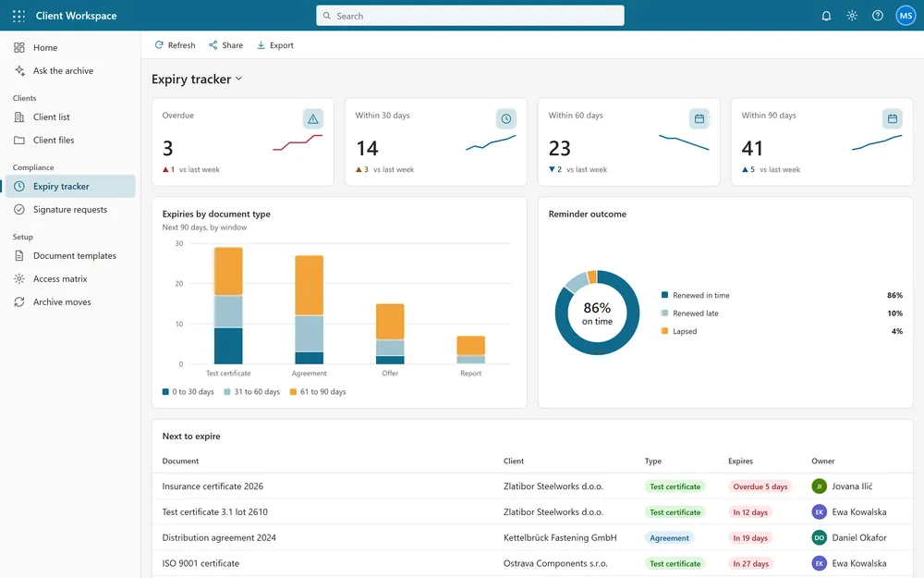The width and height of the screenshot is (924, 578).
Task: Open settings via the gear icon
Action: 852,16
